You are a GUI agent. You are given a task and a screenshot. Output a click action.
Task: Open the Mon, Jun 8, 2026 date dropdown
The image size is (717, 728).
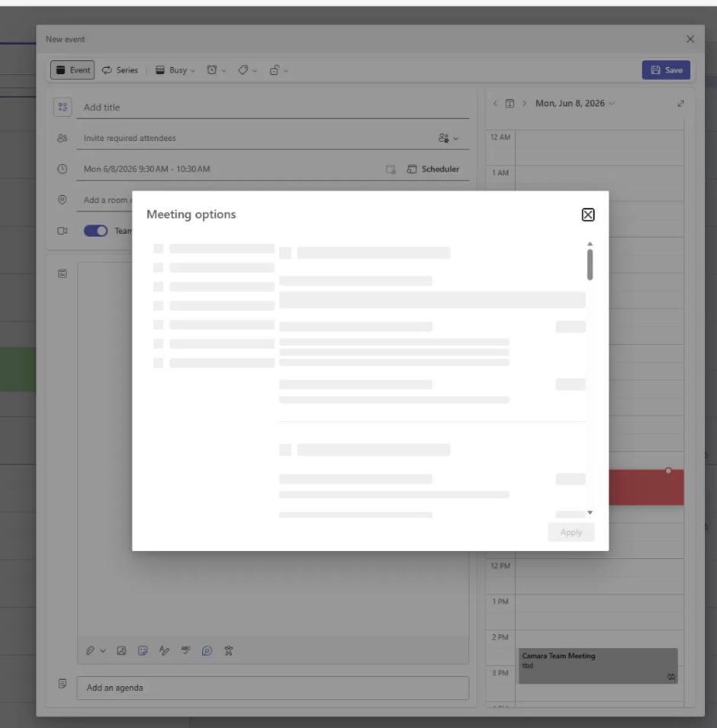tap(575, 103)
